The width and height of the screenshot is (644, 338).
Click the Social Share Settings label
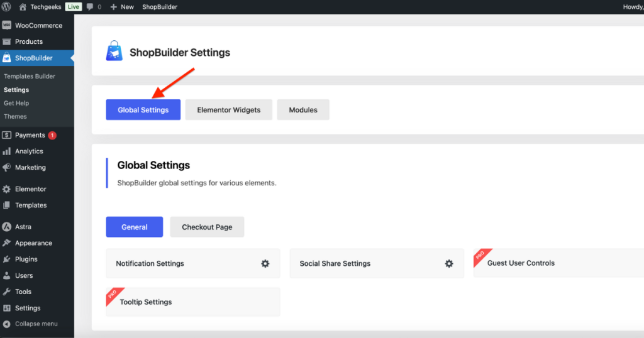point(335,264)
